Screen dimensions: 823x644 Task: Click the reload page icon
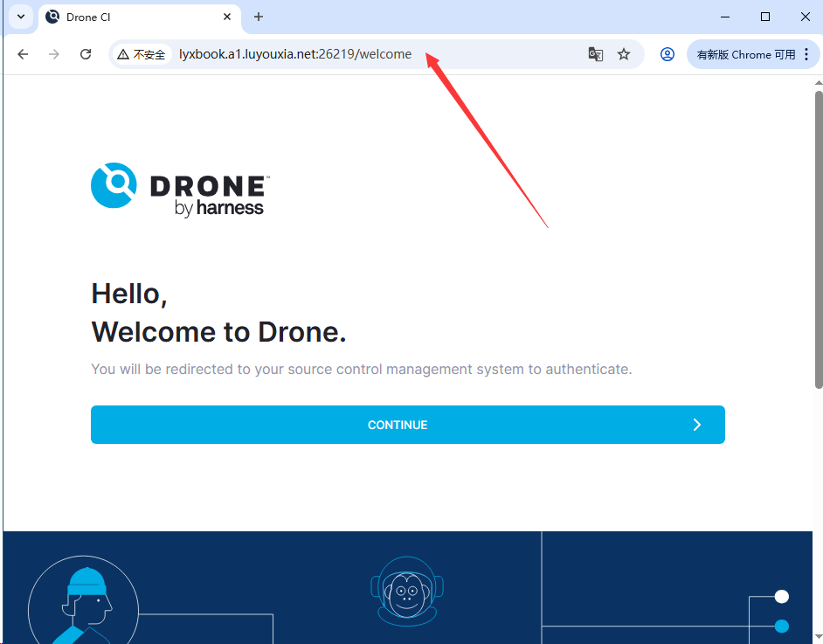(x=85, y=54)
